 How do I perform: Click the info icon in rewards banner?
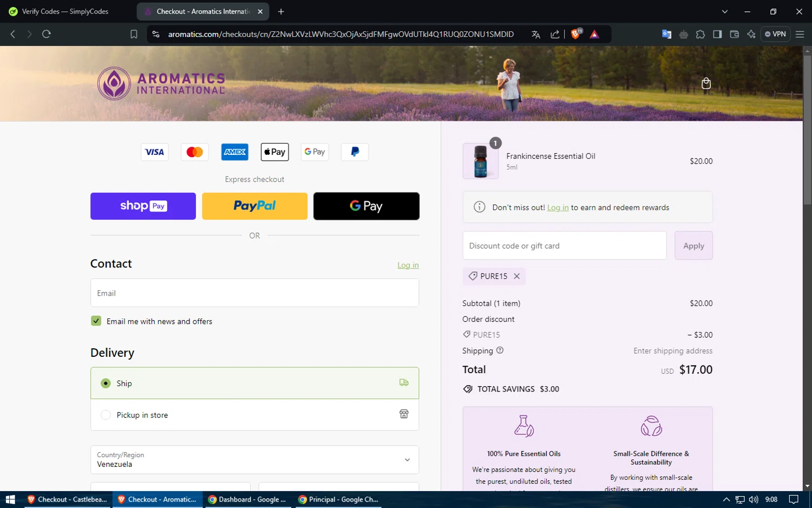[x=479, y=207]
